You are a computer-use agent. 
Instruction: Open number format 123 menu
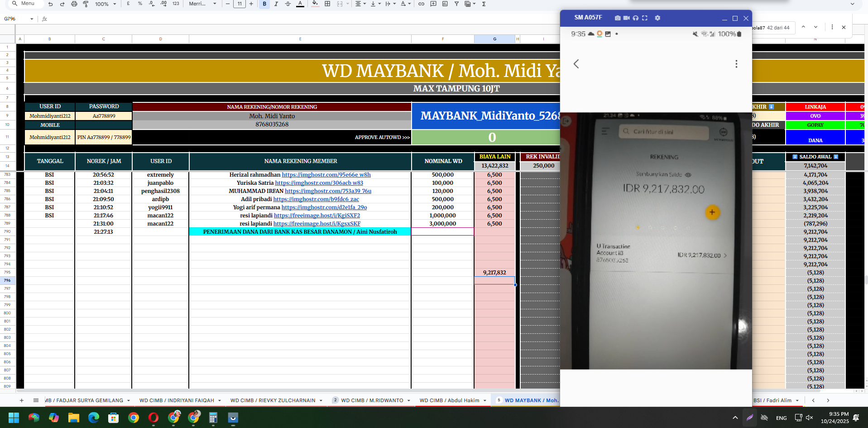(x=176, y=4)
